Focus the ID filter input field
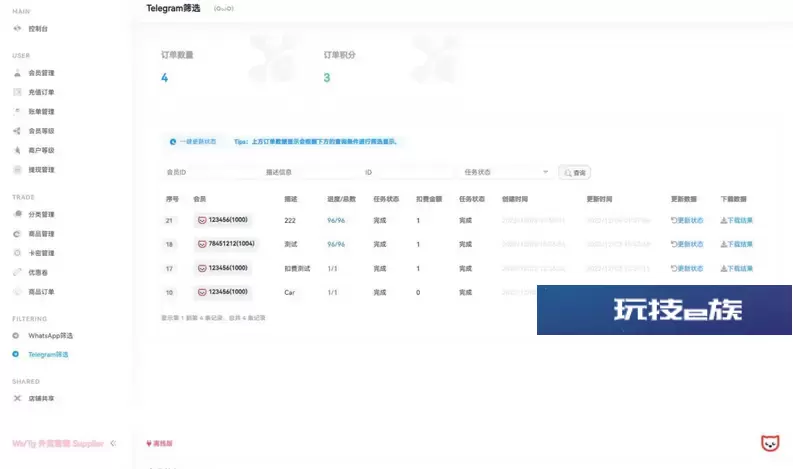This screenshot has height=469, width=793. pyautogui.click(x=409, y=172)
